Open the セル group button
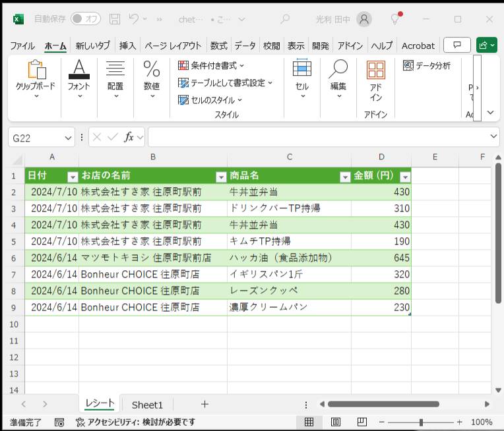 coord(302,78)
